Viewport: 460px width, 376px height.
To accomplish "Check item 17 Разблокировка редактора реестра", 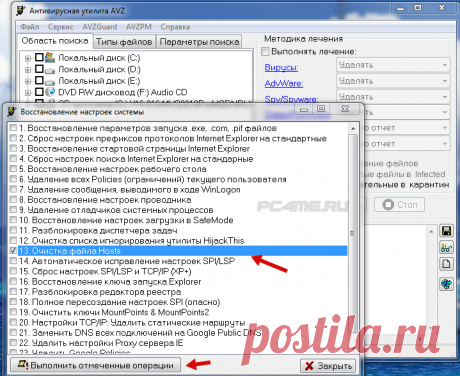I will point(13,291).
